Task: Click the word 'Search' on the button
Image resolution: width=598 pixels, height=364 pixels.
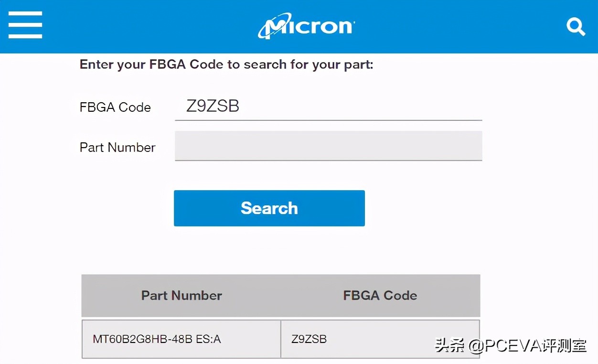Action: click(269, 208)
